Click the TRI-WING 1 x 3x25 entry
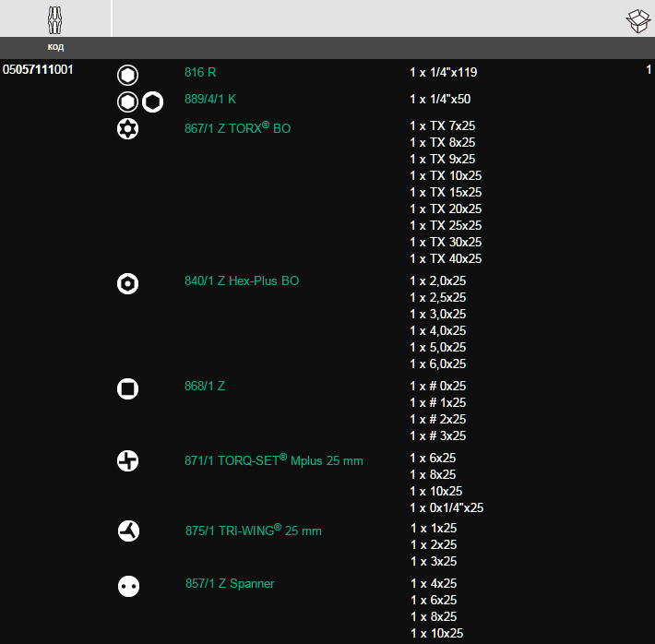655x644 pixels. [434, 561]
